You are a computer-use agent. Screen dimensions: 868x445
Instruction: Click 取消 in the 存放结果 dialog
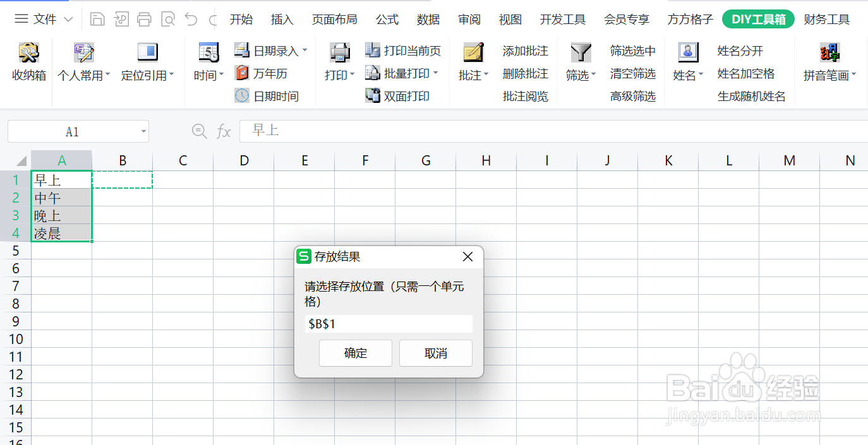[x=436, y=353]
